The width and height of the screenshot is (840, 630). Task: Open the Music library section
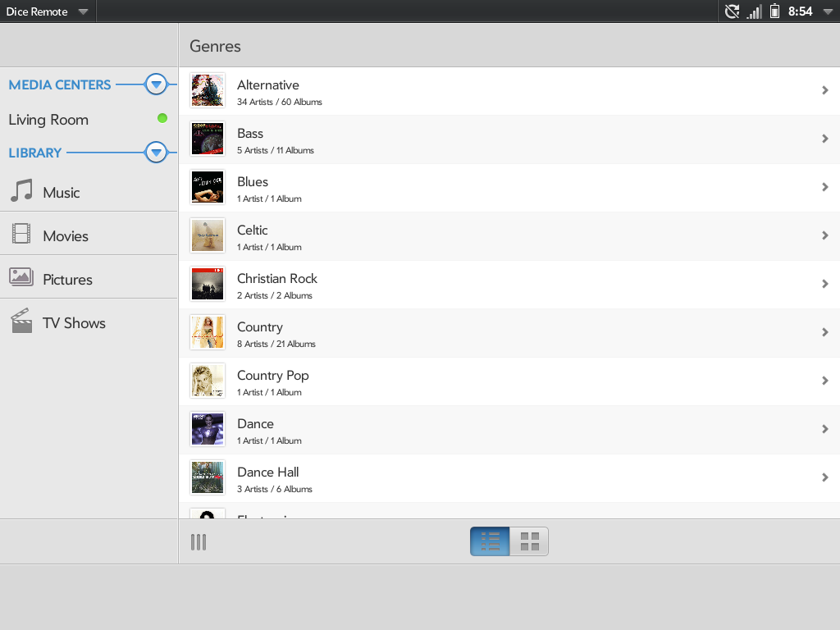[62, 193]
